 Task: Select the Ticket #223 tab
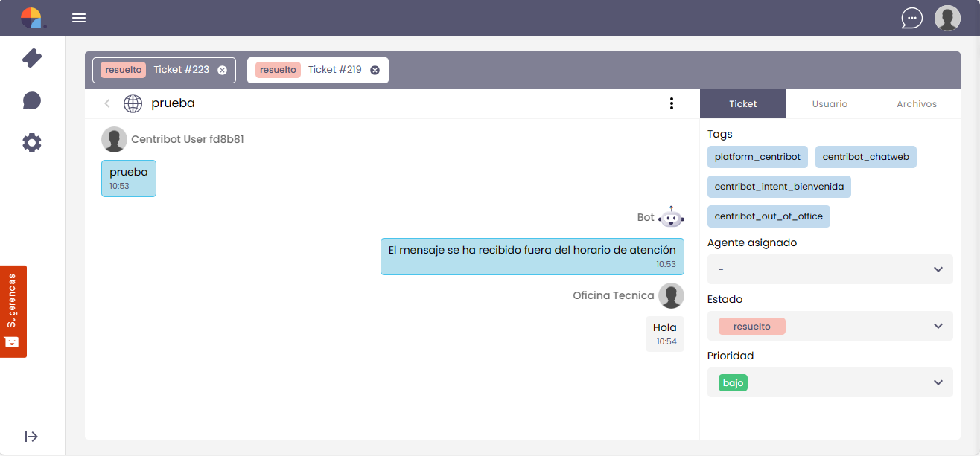[x=181, y=70]
